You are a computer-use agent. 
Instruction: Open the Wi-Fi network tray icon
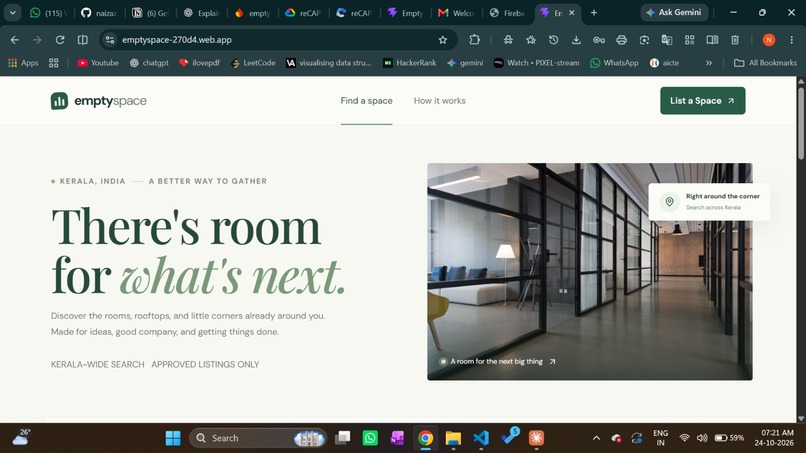click(x=684, y=438)
